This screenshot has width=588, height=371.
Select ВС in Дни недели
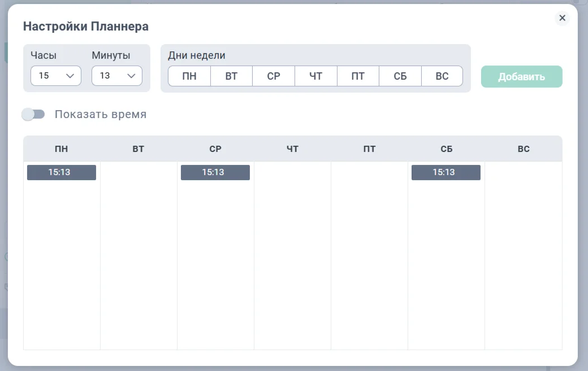click(x=442, y=76)
